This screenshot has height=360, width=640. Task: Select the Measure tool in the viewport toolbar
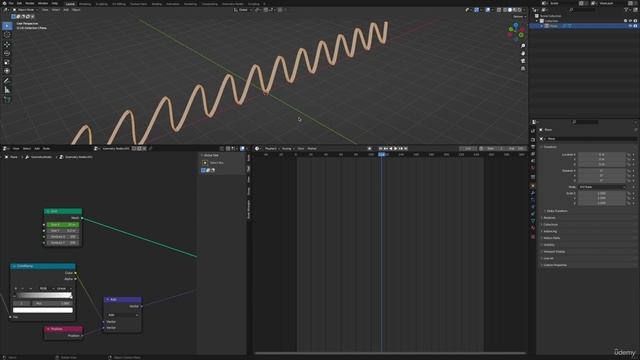[7, 90]
